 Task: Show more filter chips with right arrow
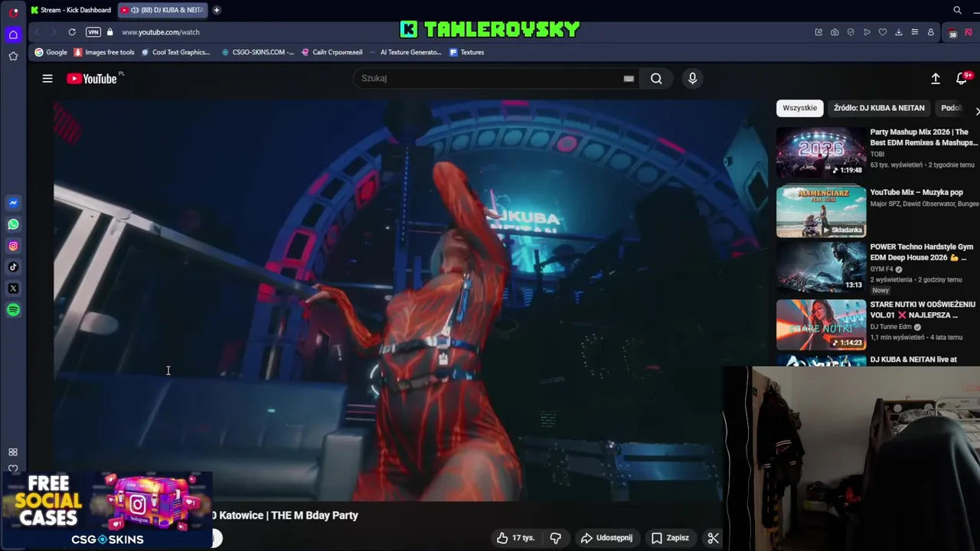[976, 111]
